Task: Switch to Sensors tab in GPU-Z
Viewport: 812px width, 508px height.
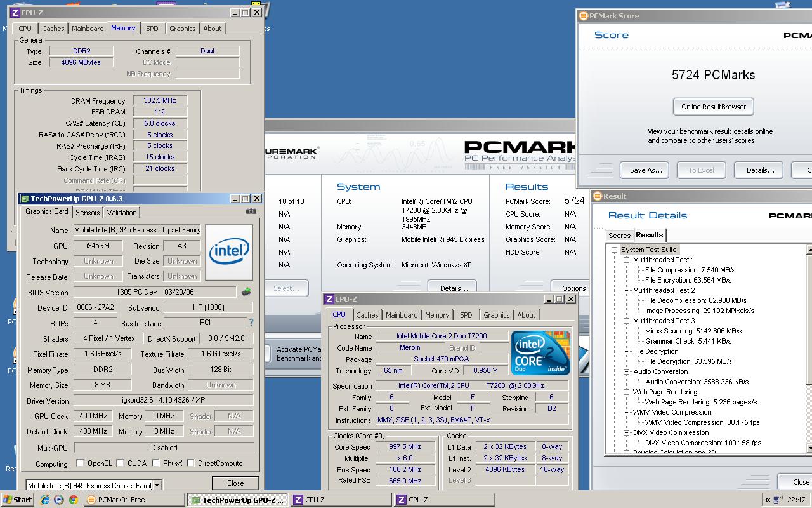Action: click(x=88, y=213)
